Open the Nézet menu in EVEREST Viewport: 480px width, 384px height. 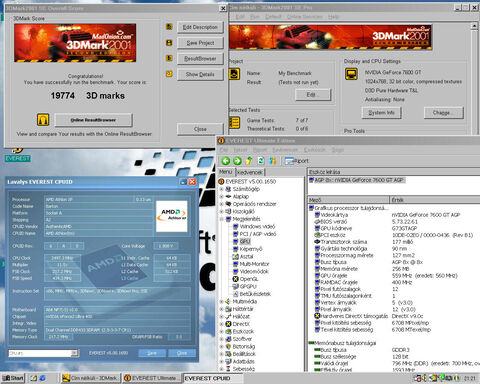tap(240, 150)
